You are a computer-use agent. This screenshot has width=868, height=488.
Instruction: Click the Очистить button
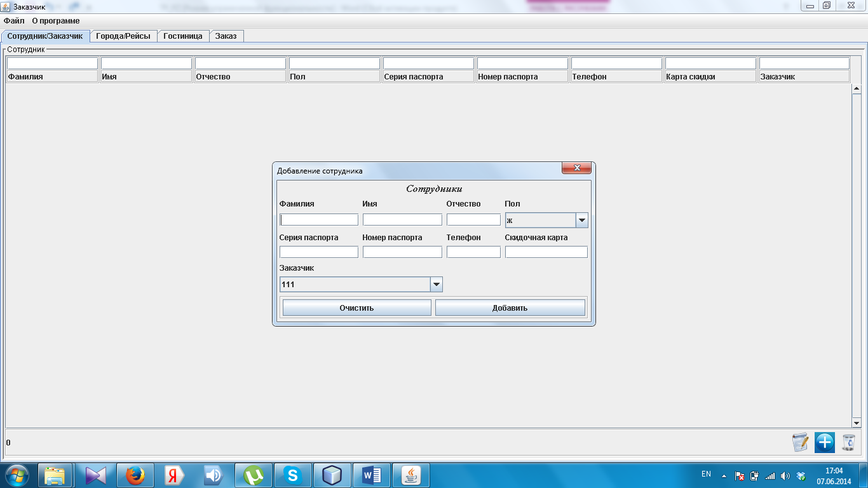click(x=356, y=308)
